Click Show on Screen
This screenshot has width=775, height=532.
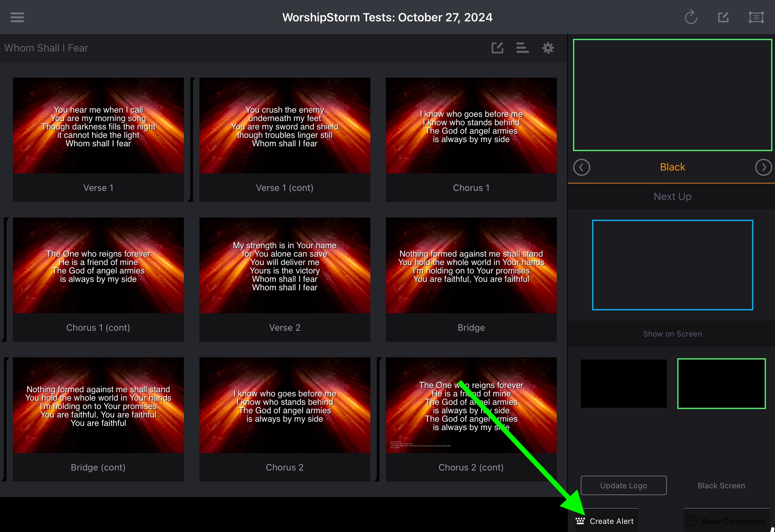pyautogui.click(x=672, y=334)
